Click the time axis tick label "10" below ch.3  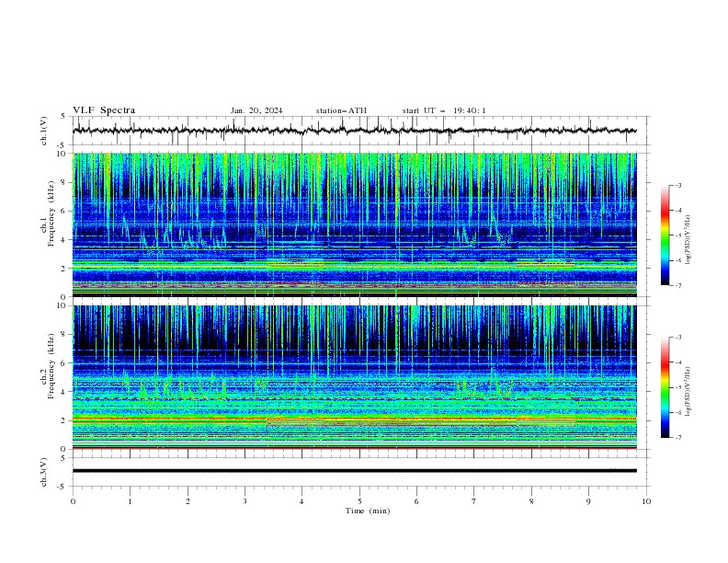point(646,501)
